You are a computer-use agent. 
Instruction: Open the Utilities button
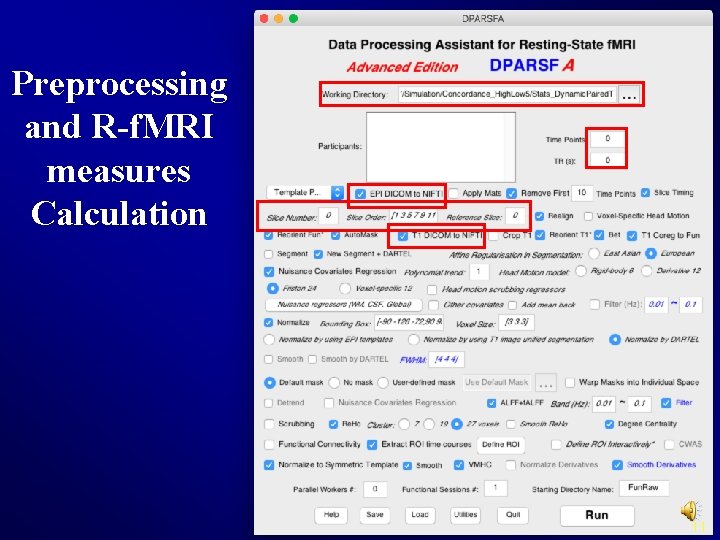[x=466, y=515]
